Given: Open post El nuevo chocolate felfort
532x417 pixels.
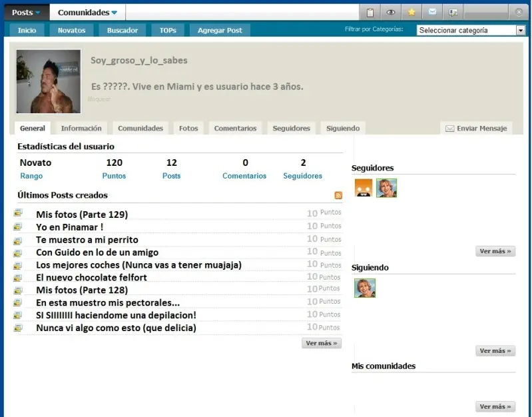Looking at the screenshot, I should [92, 277].
